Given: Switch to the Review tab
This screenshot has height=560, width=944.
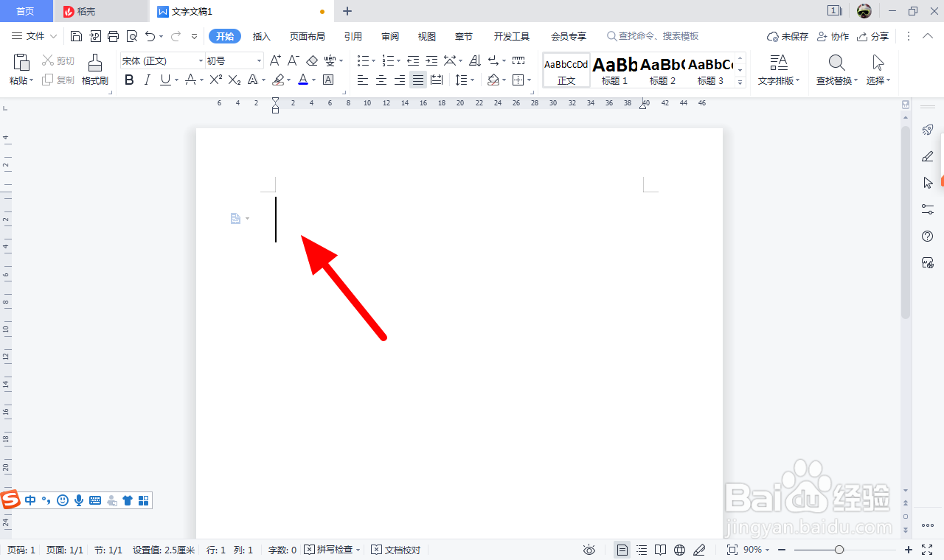Looking at the screenshot, I should [x=390, y=36].
